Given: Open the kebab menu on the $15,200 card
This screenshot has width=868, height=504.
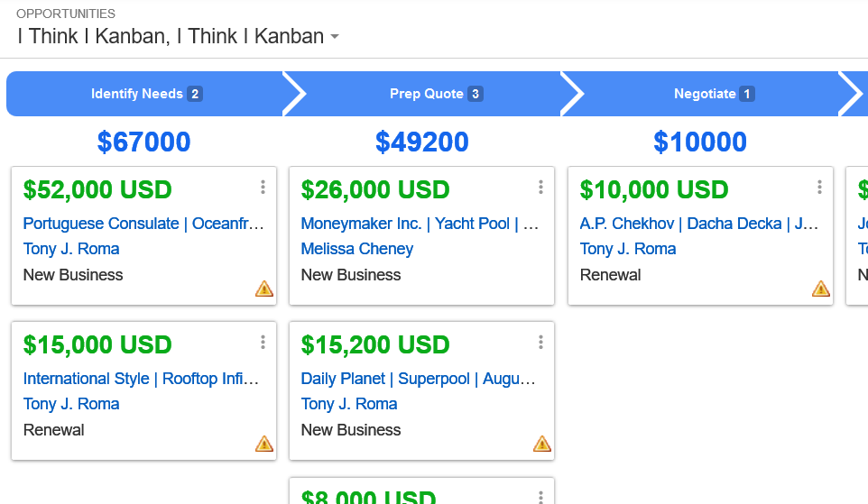Looking at the screenshot, I should click(540, 343).
